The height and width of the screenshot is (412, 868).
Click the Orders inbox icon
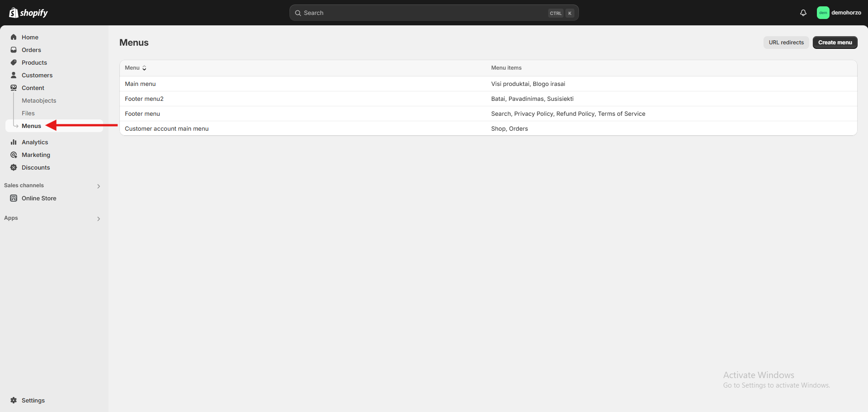(14, 50)
